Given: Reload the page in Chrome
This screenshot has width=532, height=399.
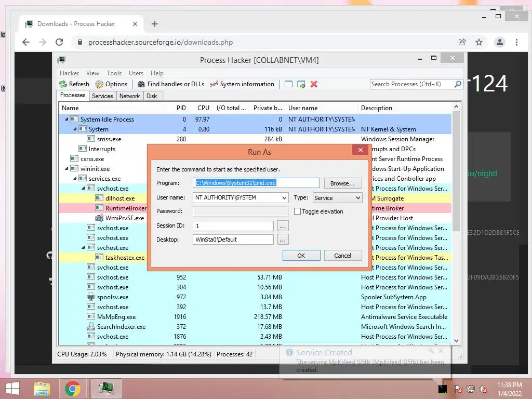Looking at the screenshot, I should tap(59, 42).
